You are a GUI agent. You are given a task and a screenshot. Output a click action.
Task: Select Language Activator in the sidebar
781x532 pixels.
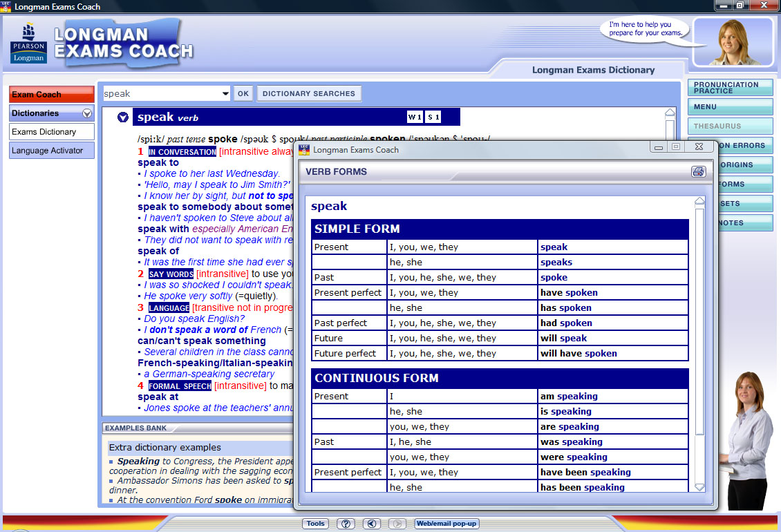(x=52, y=151)
